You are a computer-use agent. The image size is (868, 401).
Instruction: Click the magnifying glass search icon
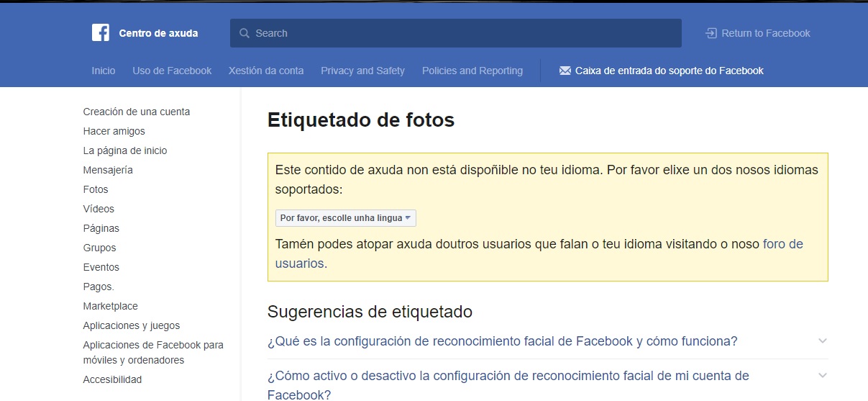coord(245,33)
